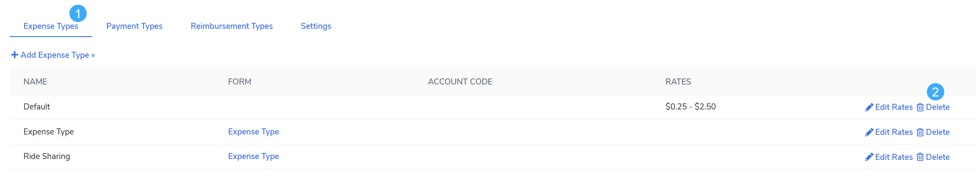The image size is (980, 184).
Task: Go to the Settings tab
Action: pos(316,26)
